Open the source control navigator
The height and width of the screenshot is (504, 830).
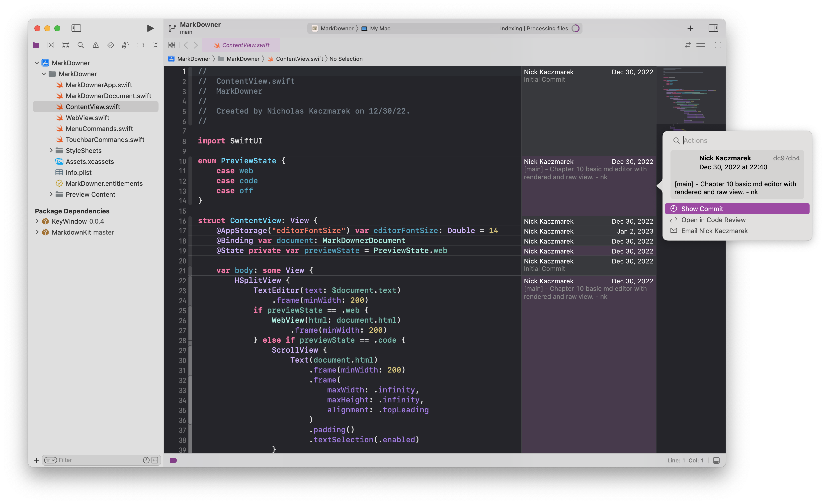pyautogui.click(x=51, y=45)
